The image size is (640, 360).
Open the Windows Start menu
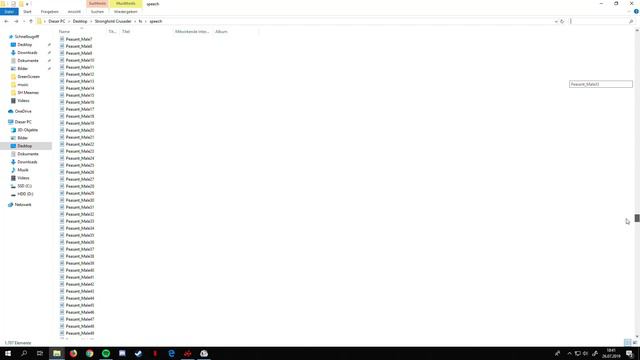point(8,353)
